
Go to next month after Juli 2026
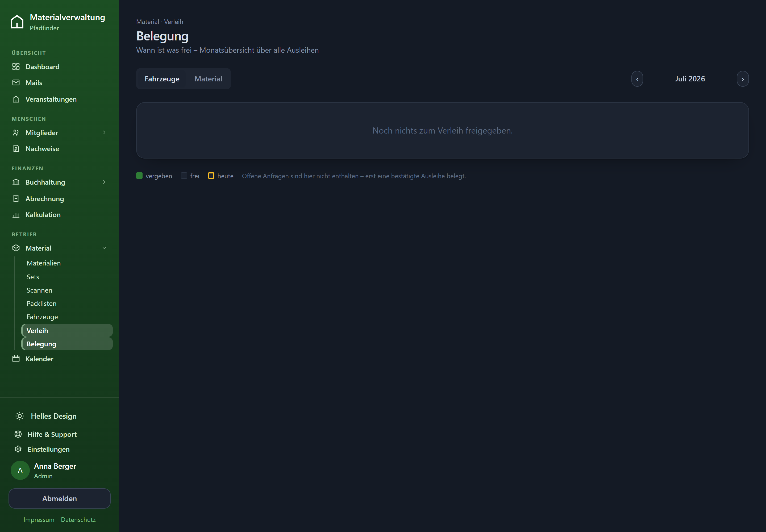[743, 79]
